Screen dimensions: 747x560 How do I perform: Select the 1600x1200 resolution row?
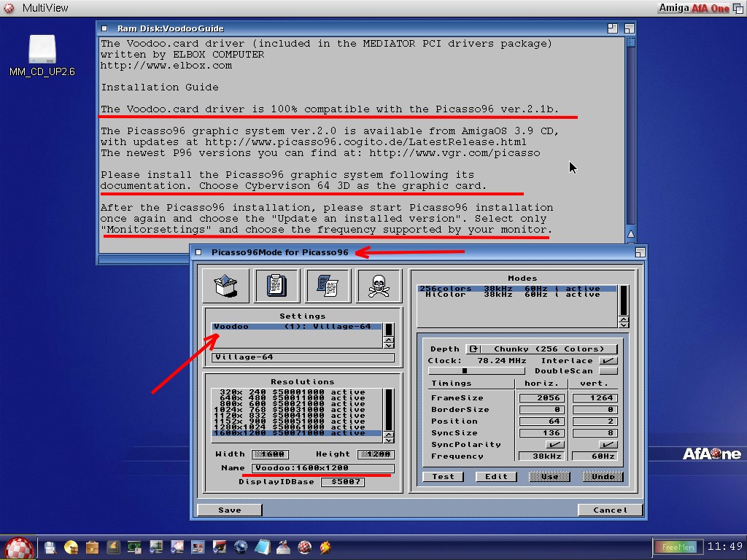pos(297,433)
